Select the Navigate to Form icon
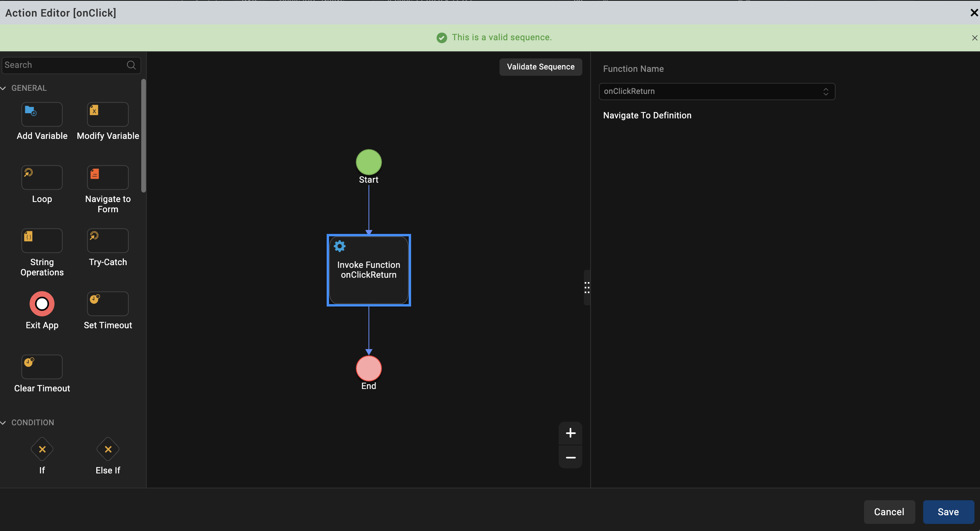Viewport: 980px width, 531px height. pos(108,178)
